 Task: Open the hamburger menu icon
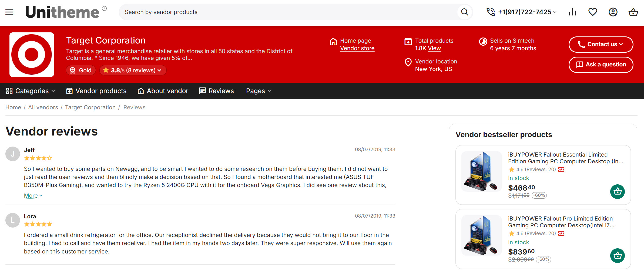[9, 12]
